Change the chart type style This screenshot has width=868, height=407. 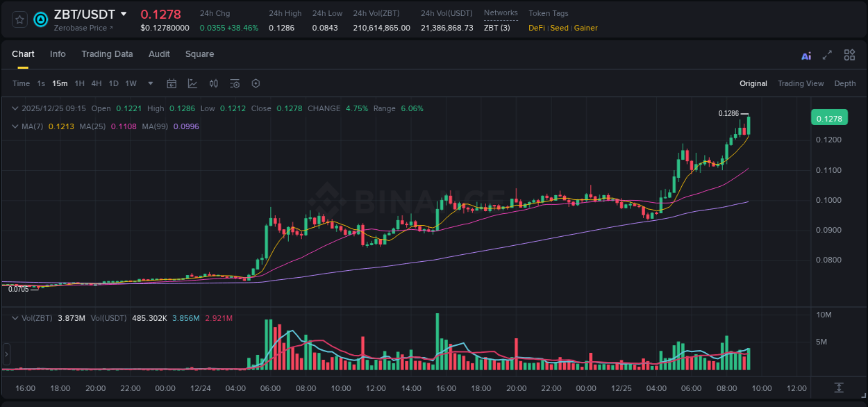[192, 83]
